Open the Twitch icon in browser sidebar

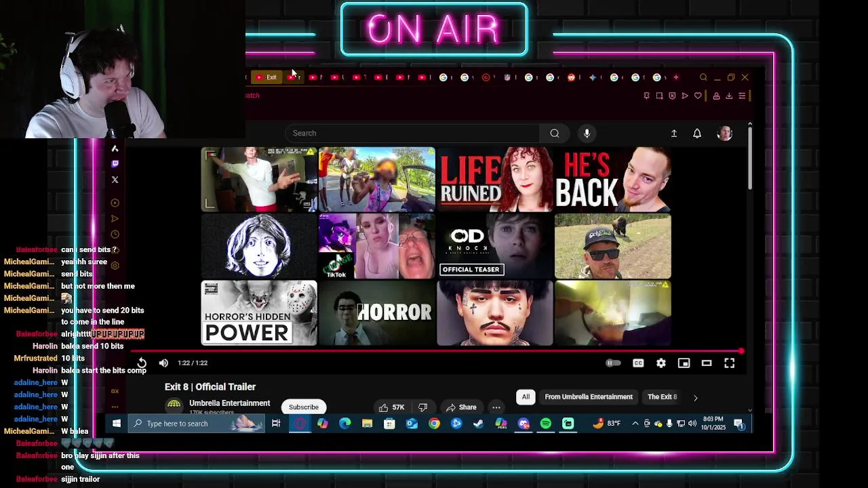(115, 163)
